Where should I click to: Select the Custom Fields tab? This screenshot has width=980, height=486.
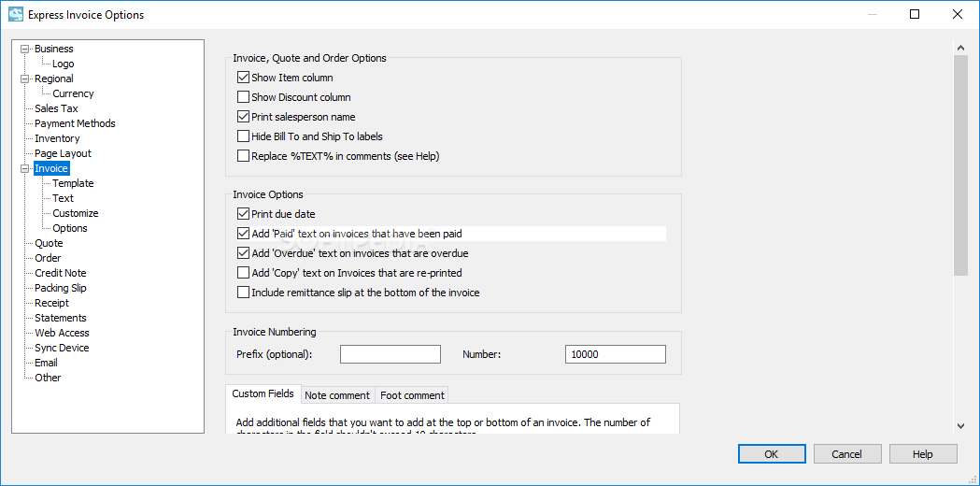263,394
